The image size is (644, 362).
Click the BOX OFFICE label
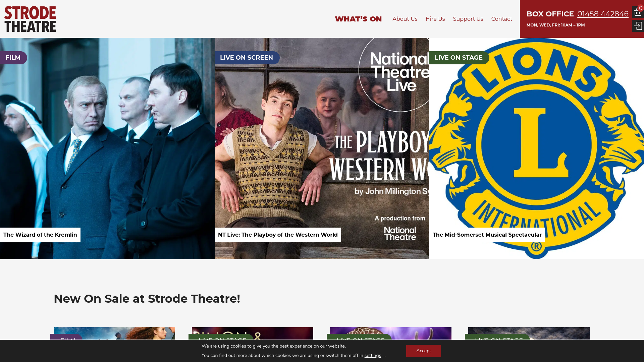point(550,14)
